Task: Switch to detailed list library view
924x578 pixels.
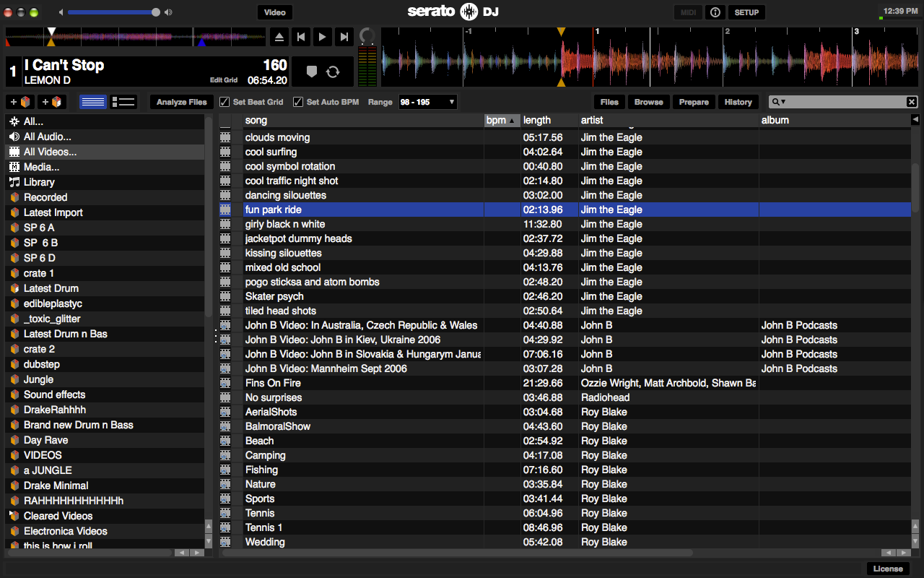Action: [123, 102]
